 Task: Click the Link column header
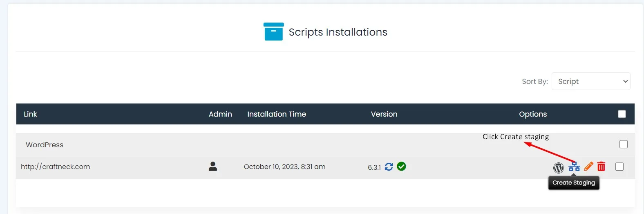(30, 114)
